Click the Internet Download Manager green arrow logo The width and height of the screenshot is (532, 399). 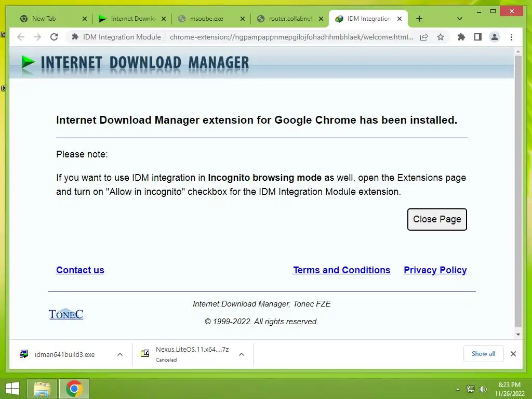click(x=28, y=63)
